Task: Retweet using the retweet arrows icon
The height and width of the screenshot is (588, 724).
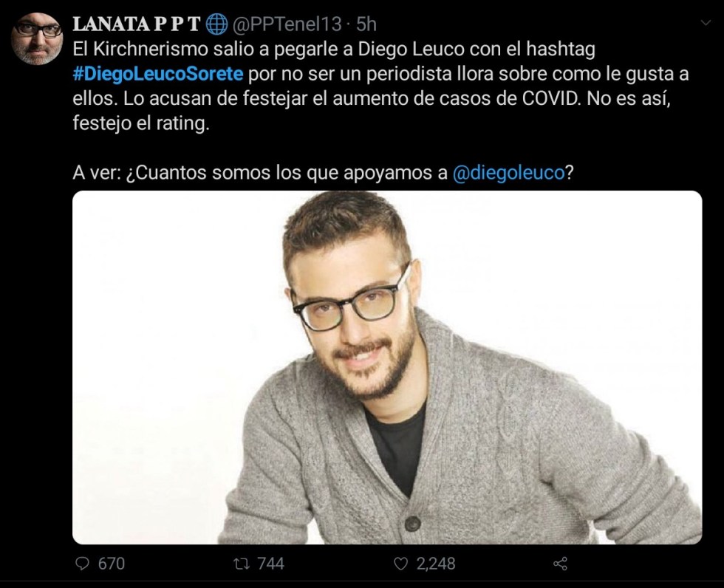Action: pyautogui.click(x=241, y=564)
